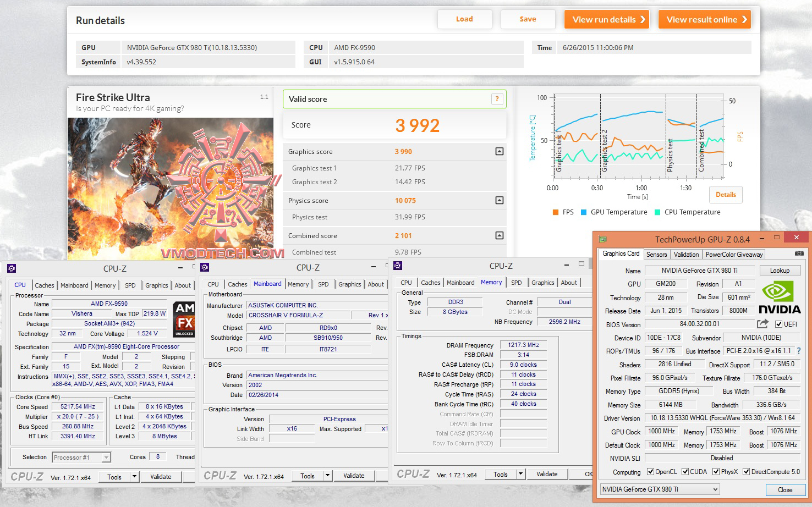Click the CAS# Latency value 9.0 clocks

click(x=523, y=365)
